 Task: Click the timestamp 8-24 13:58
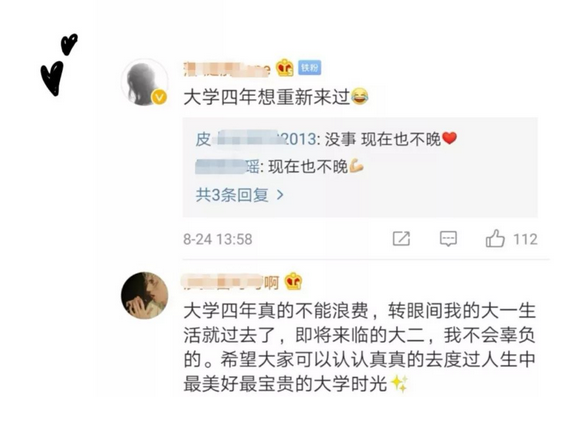tap(218, 239)
